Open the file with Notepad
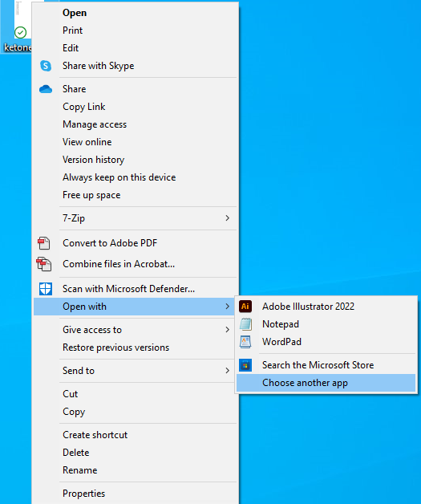This screenshot has width=421, height=504. pos(326,324)
